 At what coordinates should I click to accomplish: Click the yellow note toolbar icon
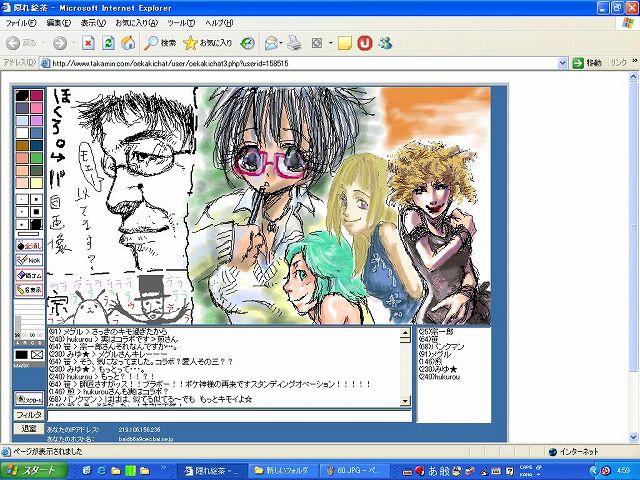345,43
